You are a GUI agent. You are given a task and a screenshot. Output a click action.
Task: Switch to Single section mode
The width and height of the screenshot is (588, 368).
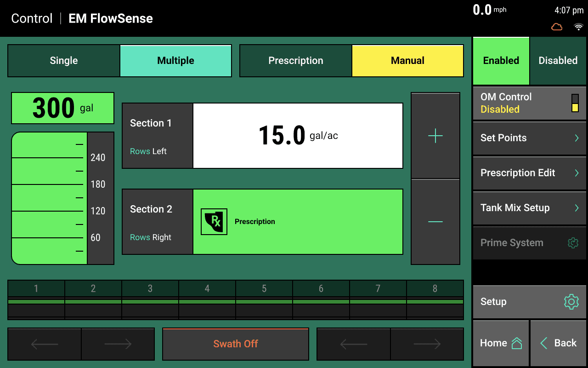[x=63, y=60]
